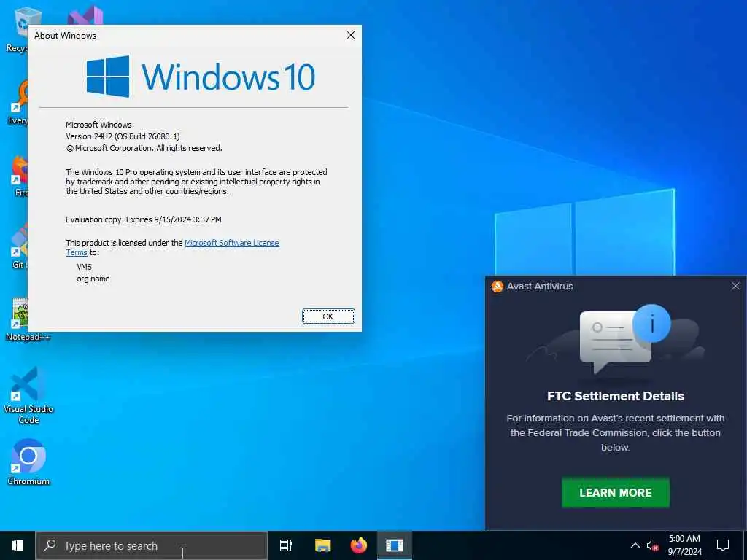Click the Version 24H2 build text
This screenshot has height=560, width=747.
click(x=123, y=136)
